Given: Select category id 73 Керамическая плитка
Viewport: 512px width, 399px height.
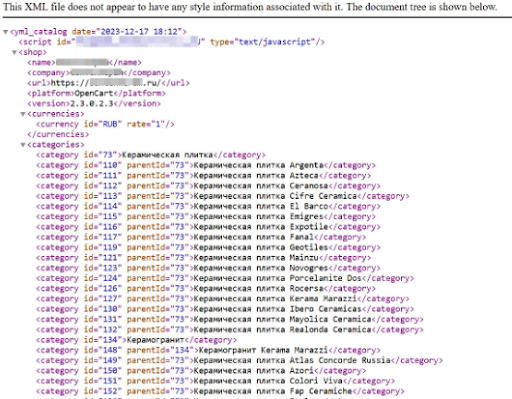Looking at the screenshot, I should click(151, 155).
